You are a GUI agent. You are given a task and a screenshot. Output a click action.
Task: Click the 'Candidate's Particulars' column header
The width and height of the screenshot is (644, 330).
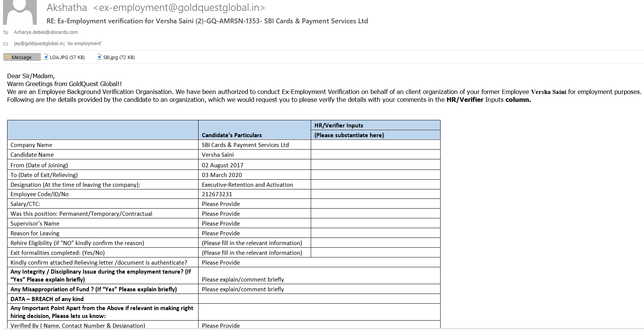tap(232, 135)
